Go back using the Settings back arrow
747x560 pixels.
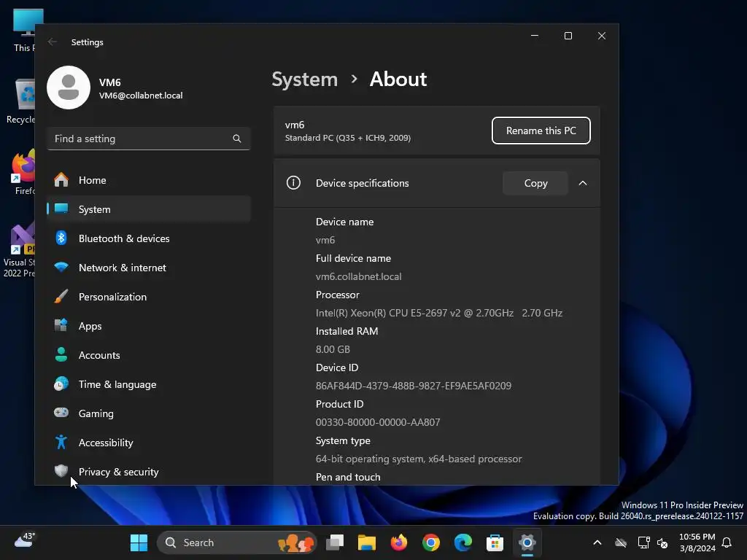(53, 42)
